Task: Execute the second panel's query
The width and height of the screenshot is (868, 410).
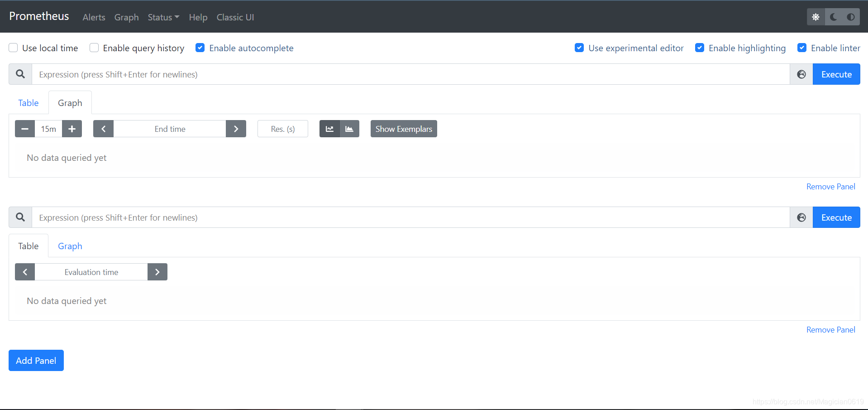Action: pos(836,217)
